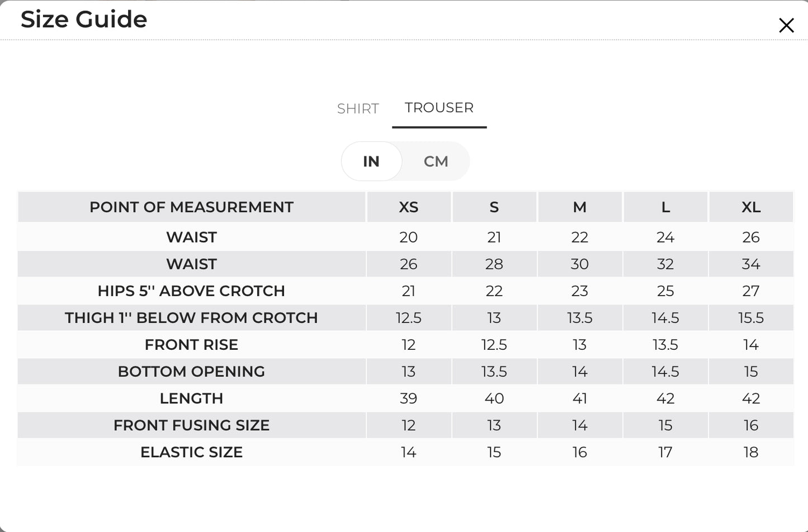Toggle units to CM
Image resolution: width=808 pixels, height=532 pixels.
click(x=436, y=161)
